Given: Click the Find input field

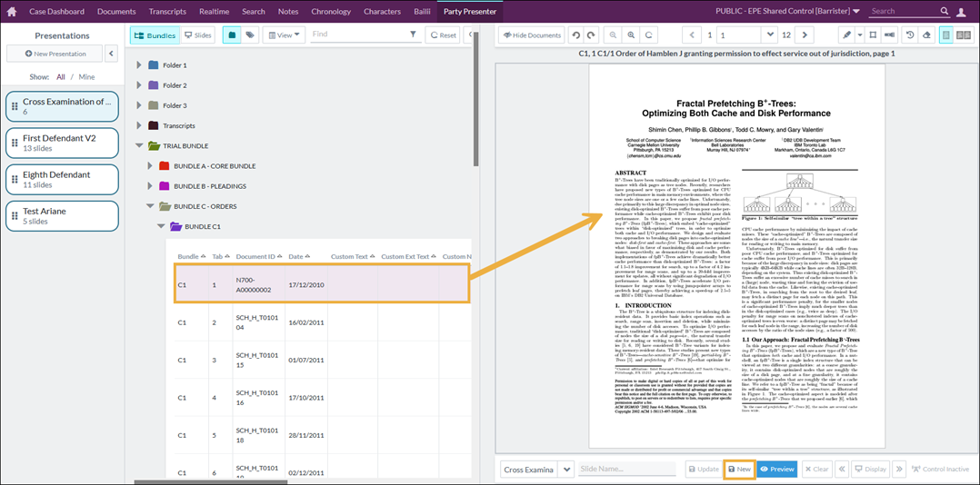Looking at the screenshot, I should coord(358,35).
